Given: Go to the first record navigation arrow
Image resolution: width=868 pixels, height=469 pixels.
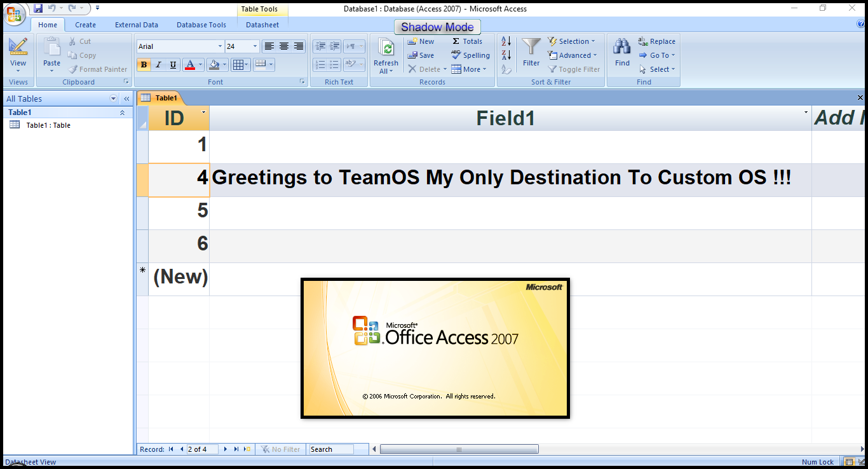Looking at the screenshot, I should click(x=171, y=449).
